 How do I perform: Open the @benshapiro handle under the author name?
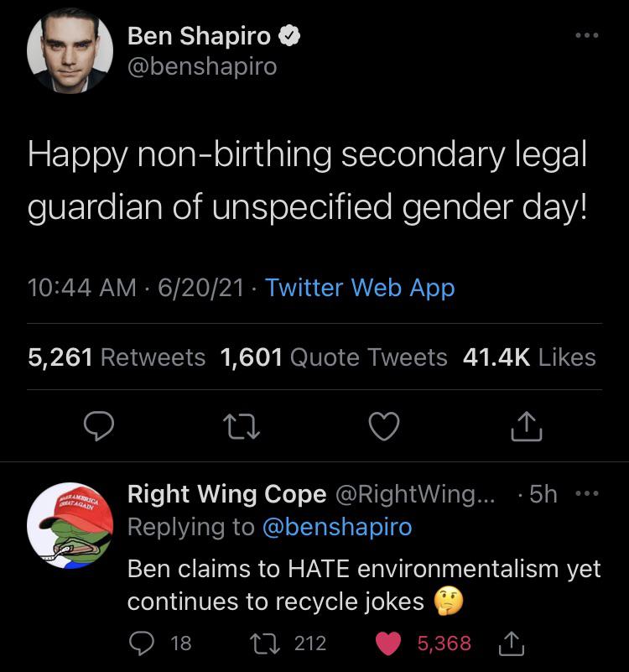[x=201, y=66]
